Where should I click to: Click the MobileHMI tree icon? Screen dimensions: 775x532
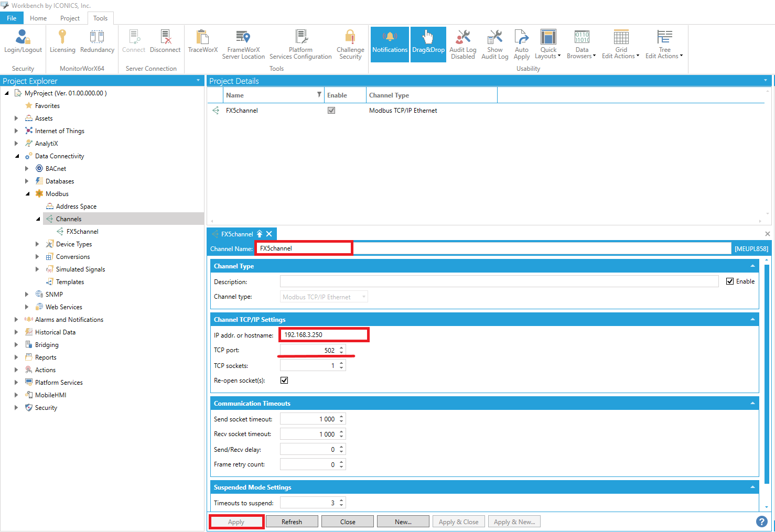point(29,395)
